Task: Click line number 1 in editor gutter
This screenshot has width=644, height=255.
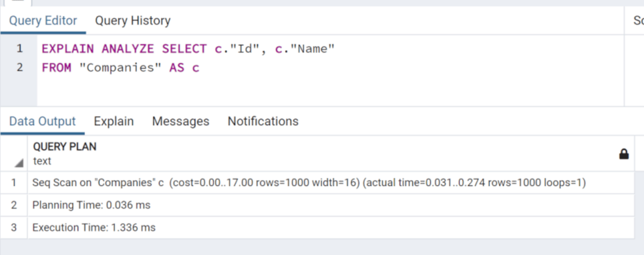Action: [x=20, y=49]
